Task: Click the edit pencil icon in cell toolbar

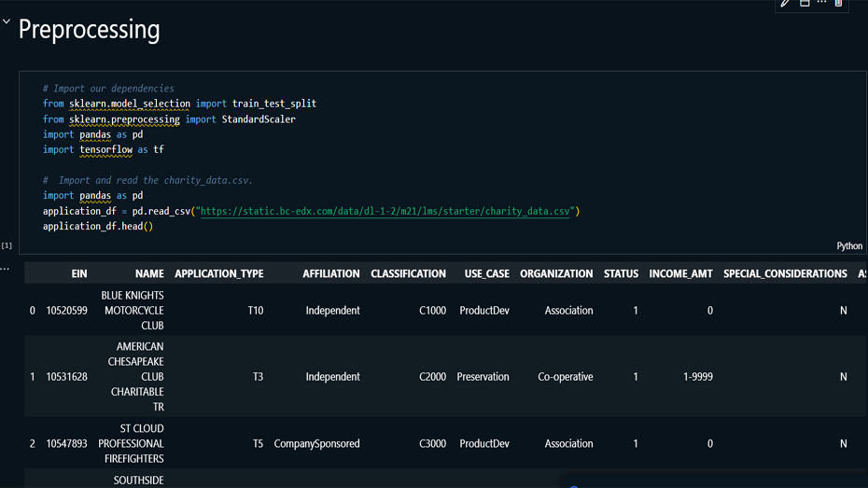Action: 786,4
